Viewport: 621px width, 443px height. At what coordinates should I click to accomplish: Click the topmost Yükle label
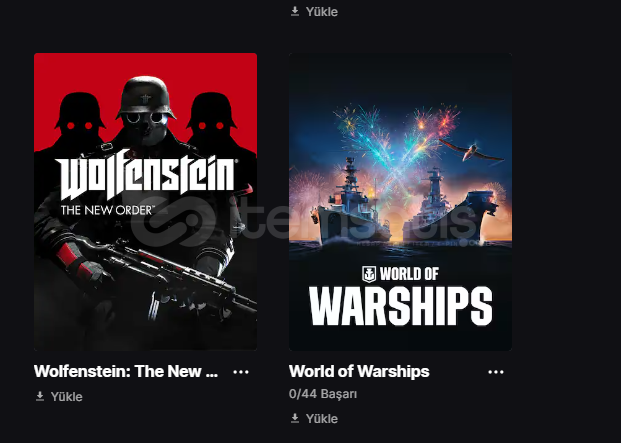click(x=322, y=12)
